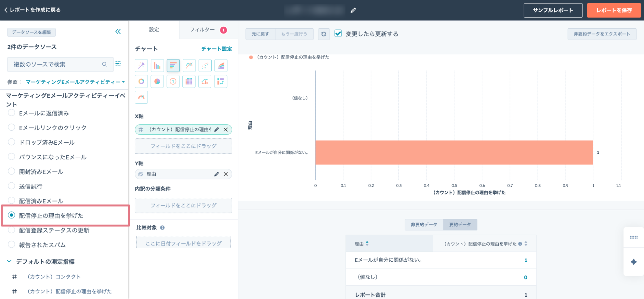644x299 pixels.
Task: Click 元に戻す undo button
Action: (x=260, y=34)
